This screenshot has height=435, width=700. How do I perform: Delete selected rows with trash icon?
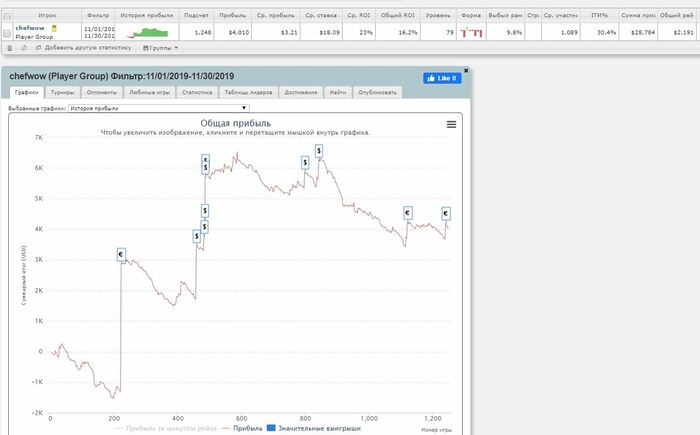pyautogui.click(x=9, y=48)
